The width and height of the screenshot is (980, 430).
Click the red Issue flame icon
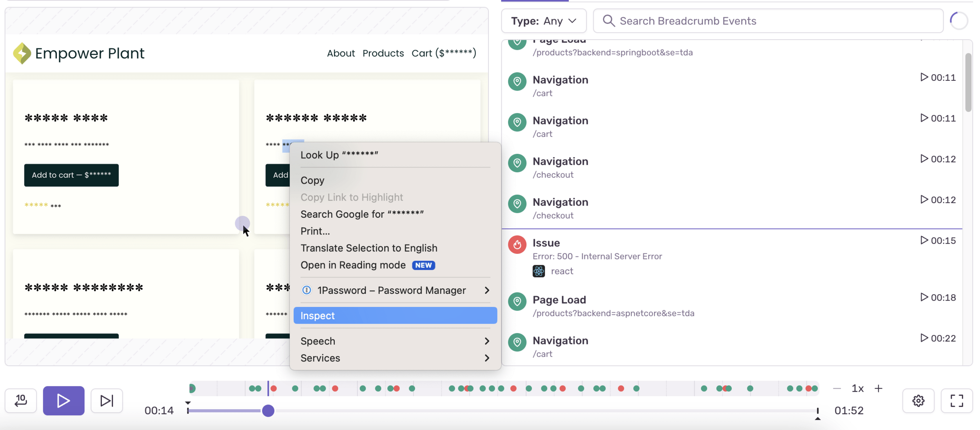point(517,244)
